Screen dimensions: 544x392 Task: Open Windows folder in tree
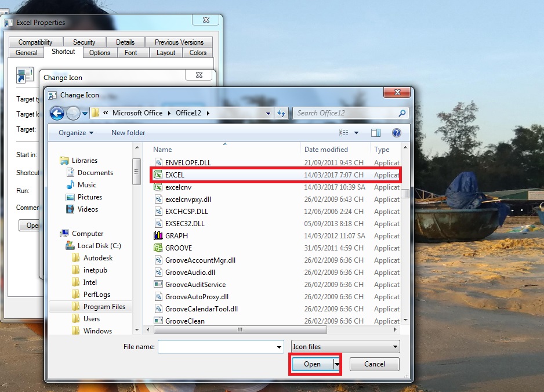[97, 331]
